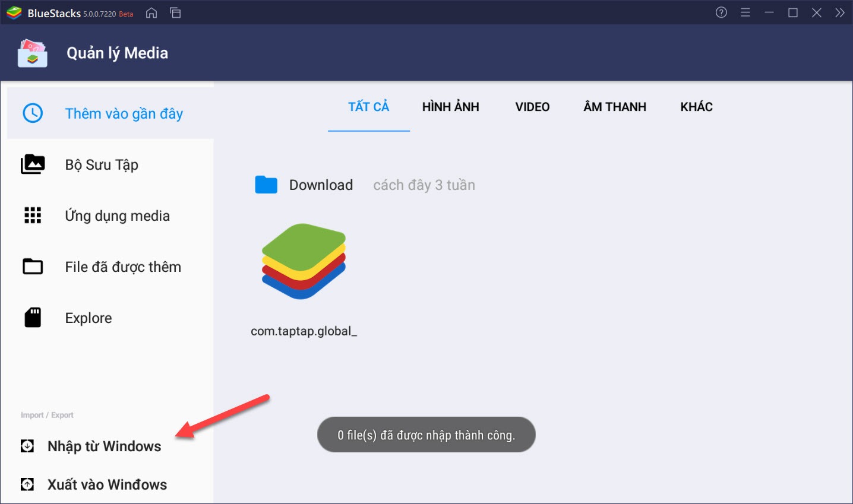The width and height of the screenshot is (853, 504).
Task: Minimize the BlueStacks window
Action: (x=769, y=12)
